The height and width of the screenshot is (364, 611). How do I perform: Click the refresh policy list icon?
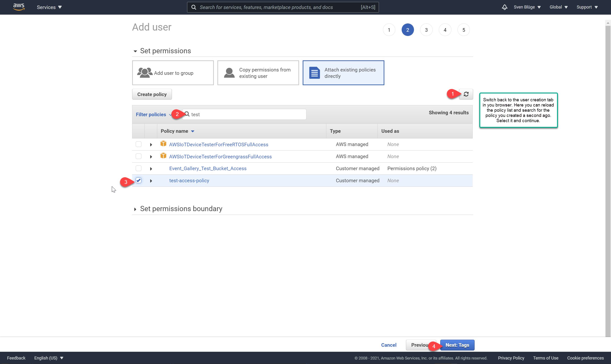tap(466, 94)
